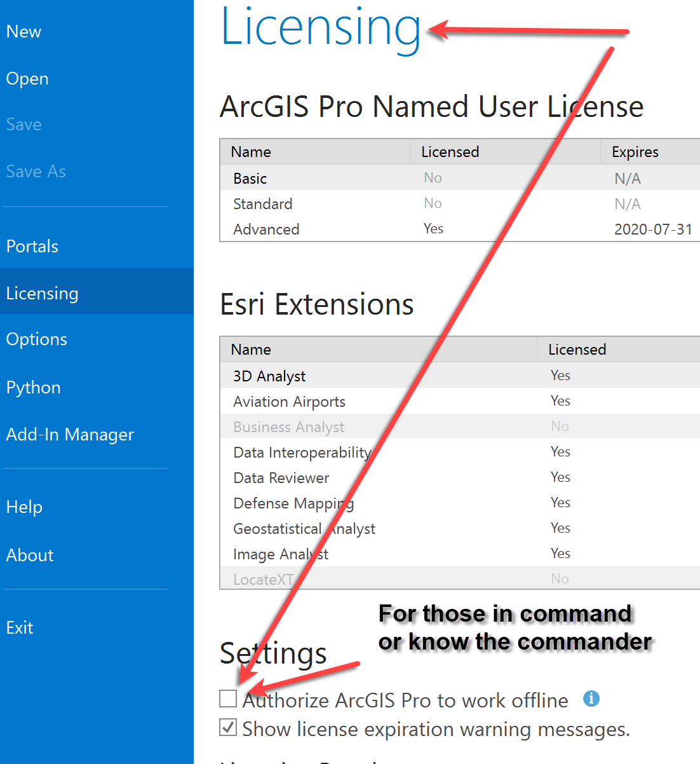Select the Aviation Airports extension row
Screen dimensions: 700x764
[460, 401]
